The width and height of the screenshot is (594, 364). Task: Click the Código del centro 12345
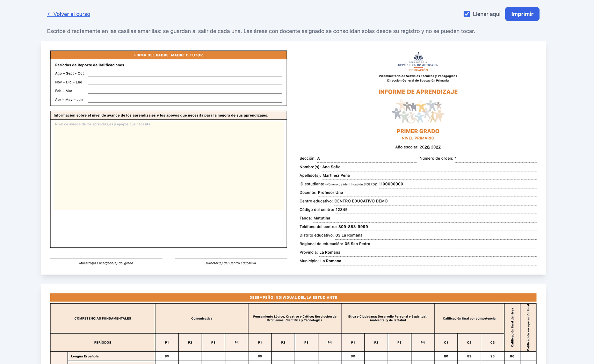342,210
